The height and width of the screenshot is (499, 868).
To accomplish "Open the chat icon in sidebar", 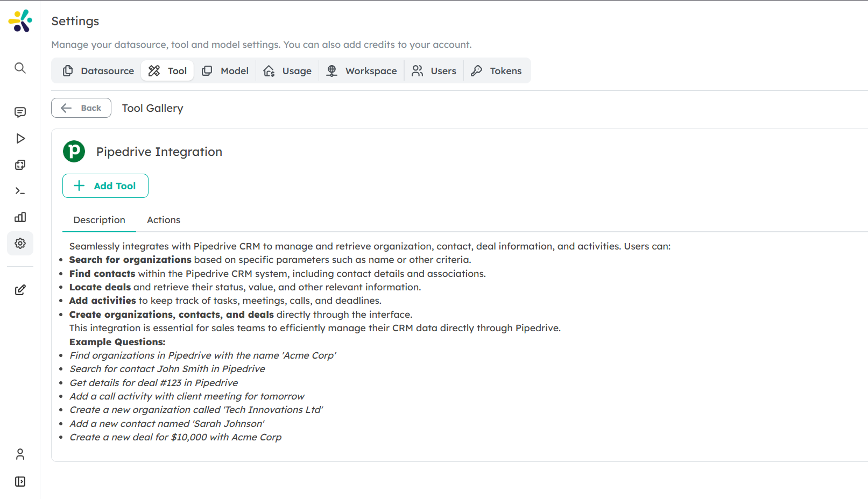I will tap(20, 112).
